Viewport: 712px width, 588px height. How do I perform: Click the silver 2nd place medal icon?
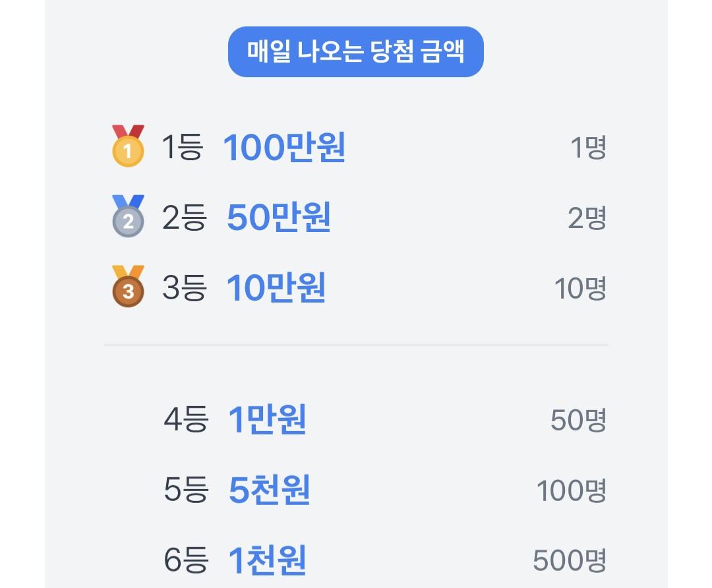[128, 217]
